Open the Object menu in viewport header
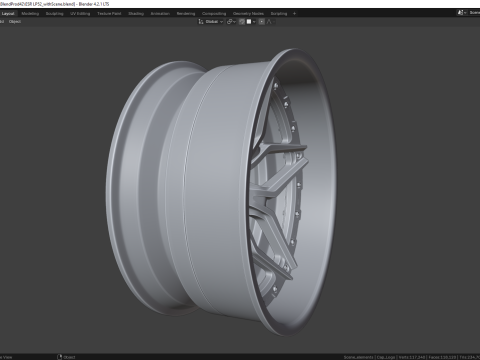Image resolution: width=480 pixels, height=360 pixels. click(x=15, y=22)
